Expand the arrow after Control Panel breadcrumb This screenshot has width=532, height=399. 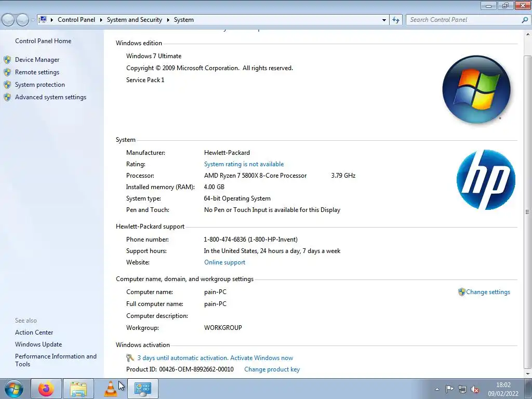pyautogui.click(x=101, y=20)
